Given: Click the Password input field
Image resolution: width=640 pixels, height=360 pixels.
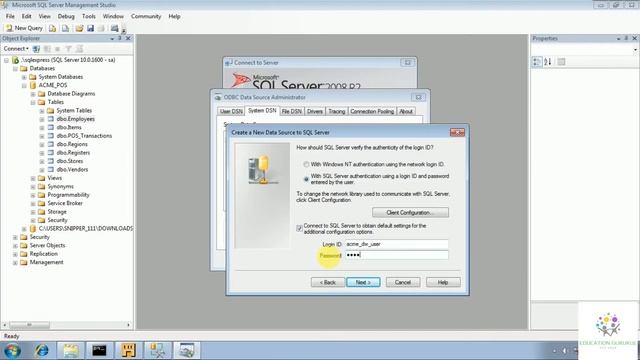Looking at the screenshot, I should point(397,255).
